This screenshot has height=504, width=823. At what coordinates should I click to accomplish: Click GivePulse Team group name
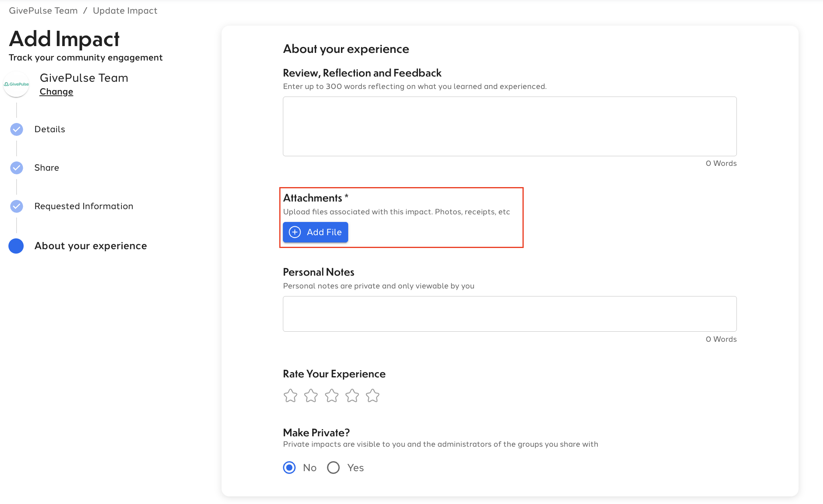[x=84, y=78]
